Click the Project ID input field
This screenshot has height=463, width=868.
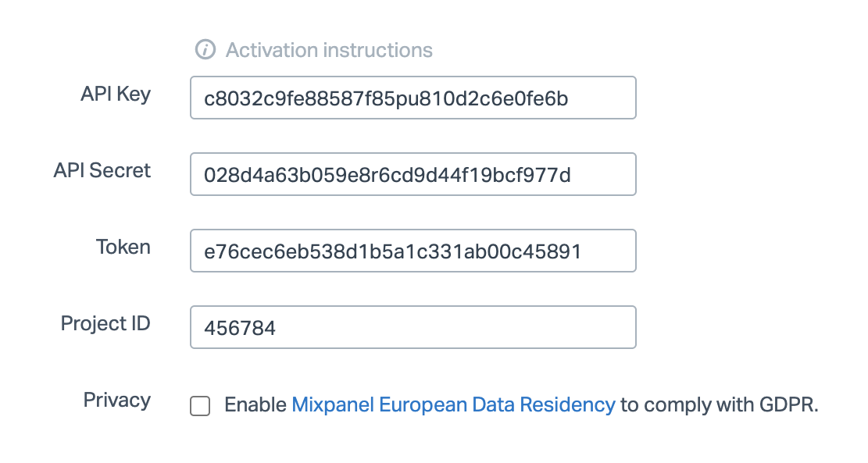coord(413,327)
